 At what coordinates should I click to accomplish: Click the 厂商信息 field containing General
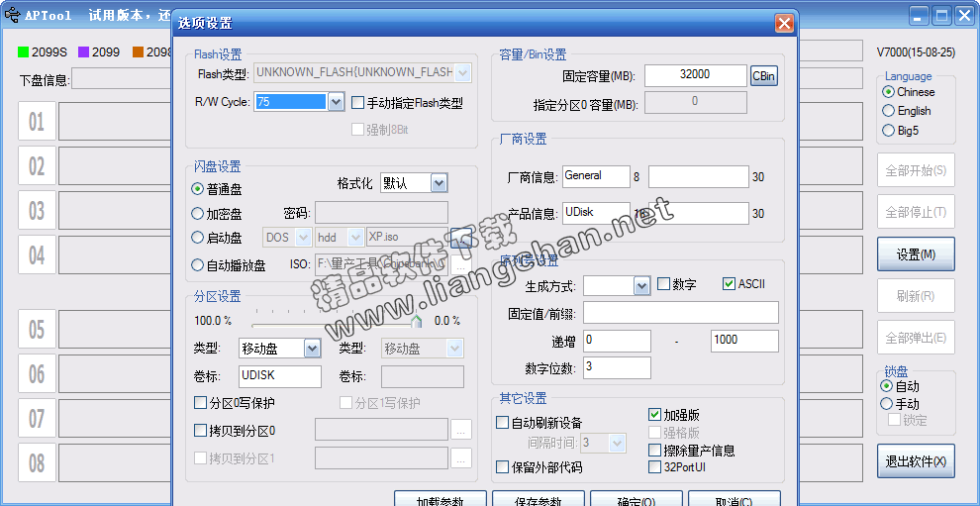596,177
